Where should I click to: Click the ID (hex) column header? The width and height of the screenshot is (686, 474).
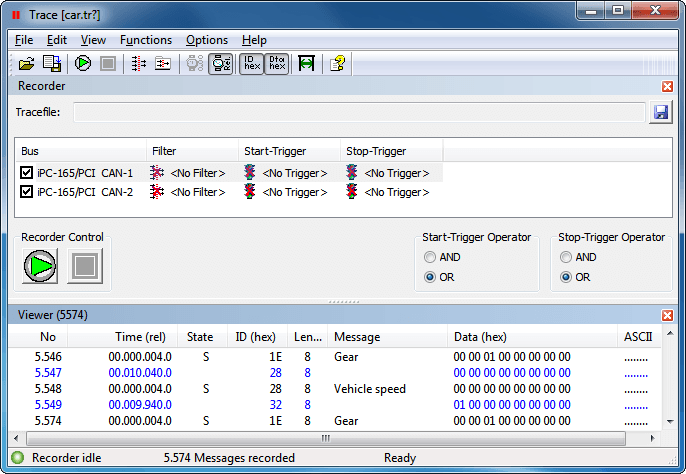(x=257, y=337)
